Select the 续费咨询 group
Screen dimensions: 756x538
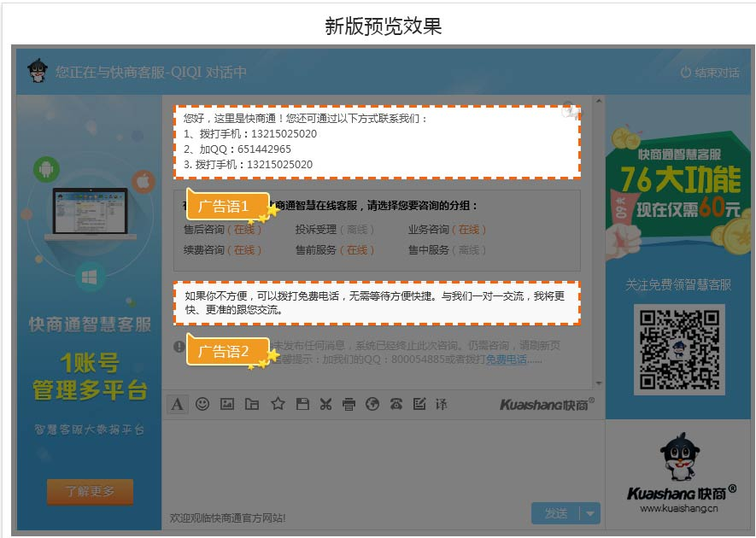[222, 250]
